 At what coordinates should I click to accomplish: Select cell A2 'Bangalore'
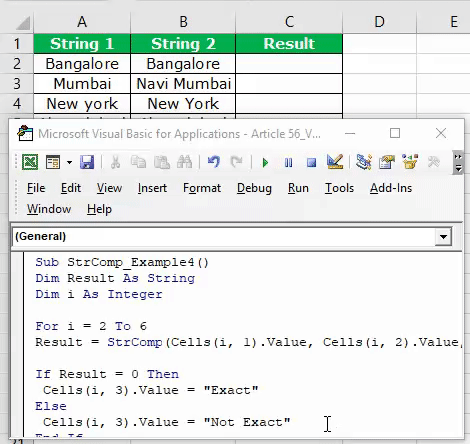(82, 64)
